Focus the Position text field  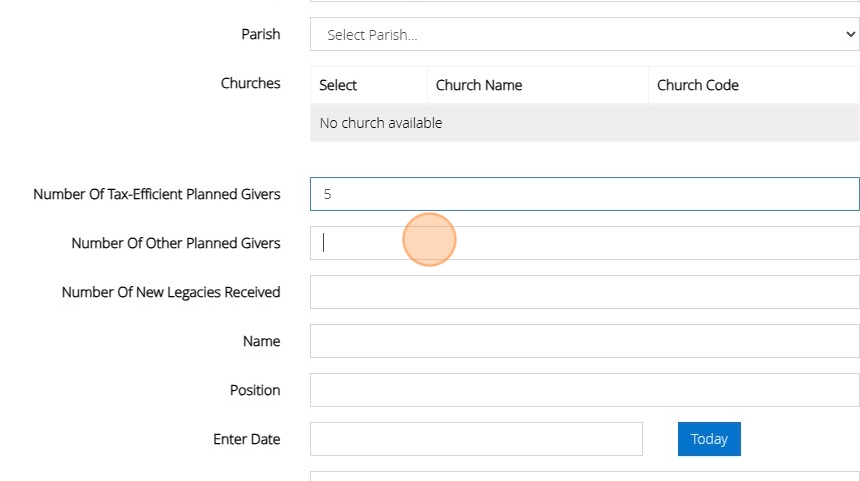[584, 390]
